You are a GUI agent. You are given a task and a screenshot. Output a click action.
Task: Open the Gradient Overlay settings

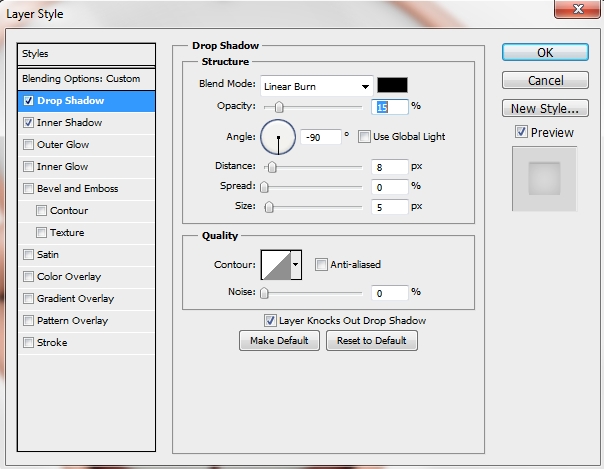86,299
